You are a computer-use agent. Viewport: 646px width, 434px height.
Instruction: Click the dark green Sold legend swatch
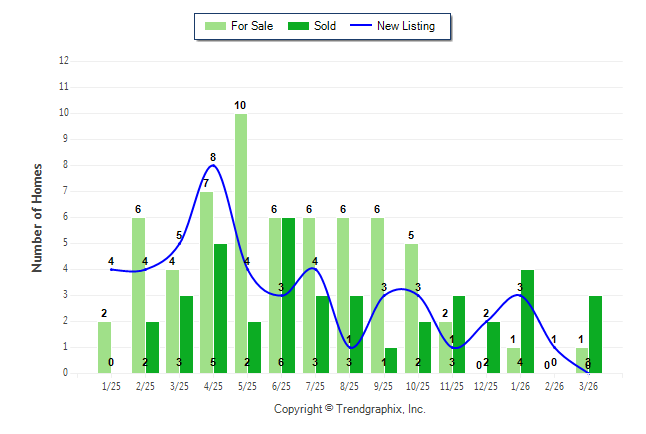[298, 26]
